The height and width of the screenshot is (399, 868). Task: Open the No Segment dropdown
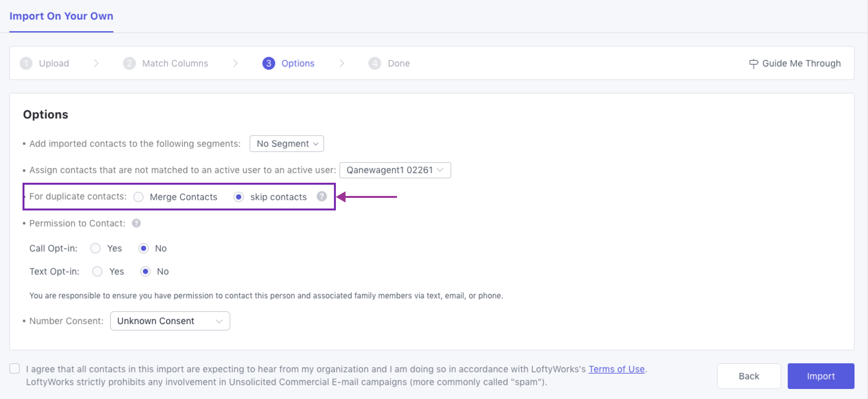click(286, 144)
